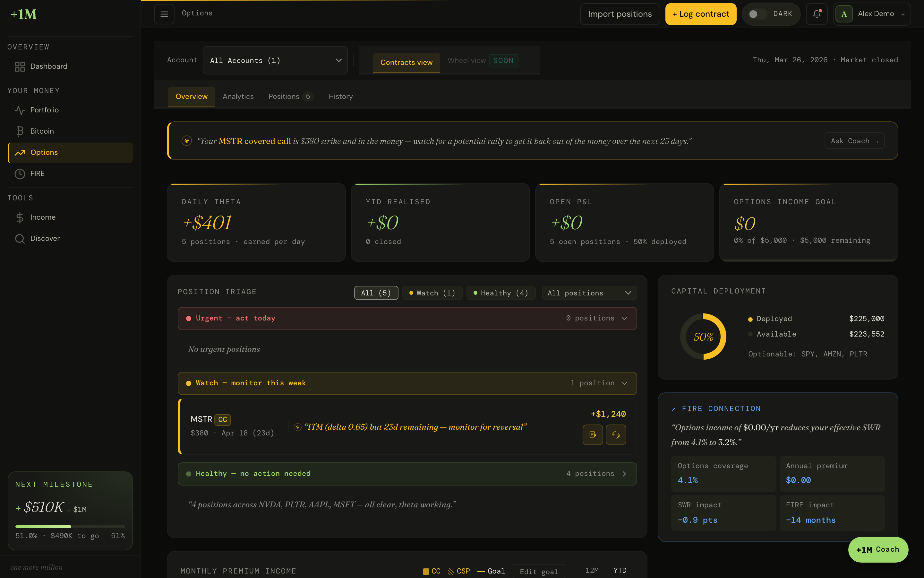Select the Wheel view SOON tab
Image resolution: width=924 pixels, height=578 pixels.
(x=483, y=60)
